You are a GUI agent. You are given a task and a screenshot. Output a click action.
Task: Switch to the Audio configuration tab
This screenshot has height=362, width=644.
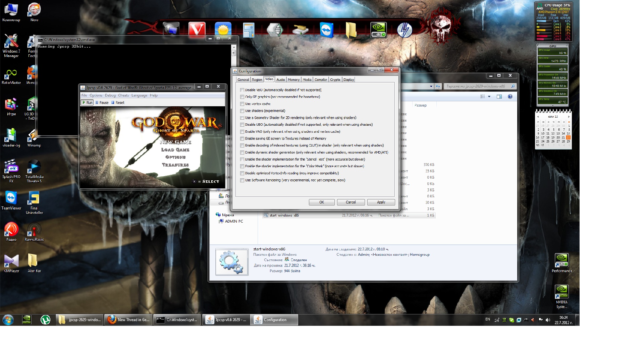point(280,80)
